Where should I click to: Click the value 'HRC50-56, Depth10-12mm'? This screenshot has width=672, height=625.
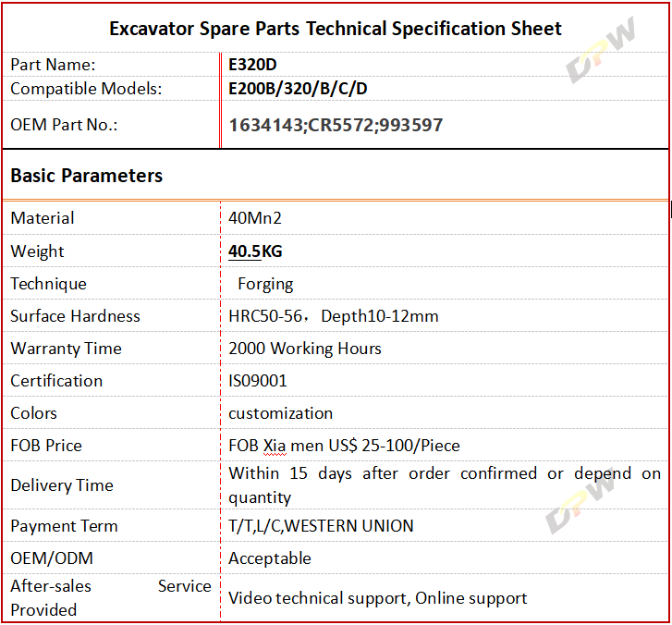click(x=334, y=316)
